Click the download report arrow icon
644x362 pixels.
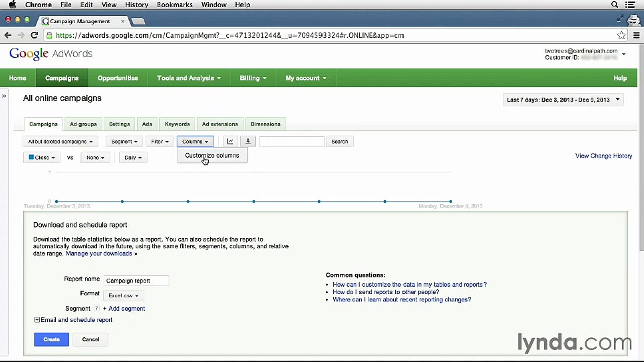(x=248, y=142)
